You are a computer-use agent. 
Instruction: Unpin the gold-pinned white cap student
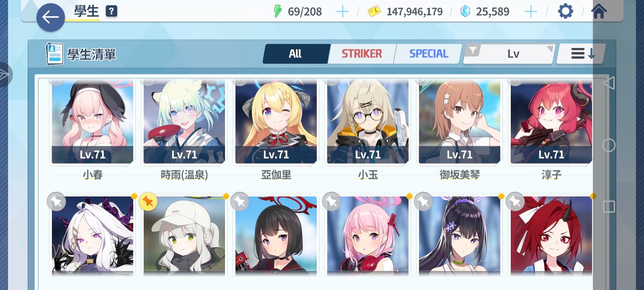pyautogui.click(x=148, y=201)
